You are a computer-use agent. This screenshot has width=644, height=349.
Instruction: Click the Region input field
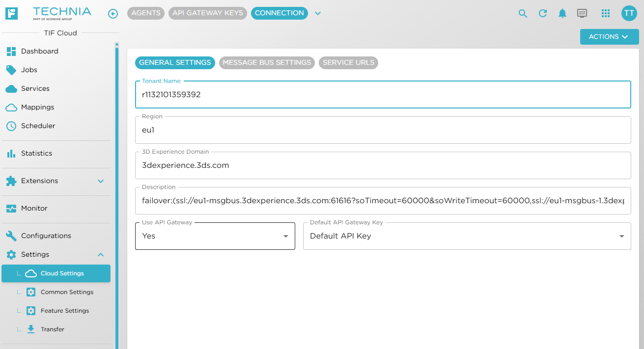(383, 130)
